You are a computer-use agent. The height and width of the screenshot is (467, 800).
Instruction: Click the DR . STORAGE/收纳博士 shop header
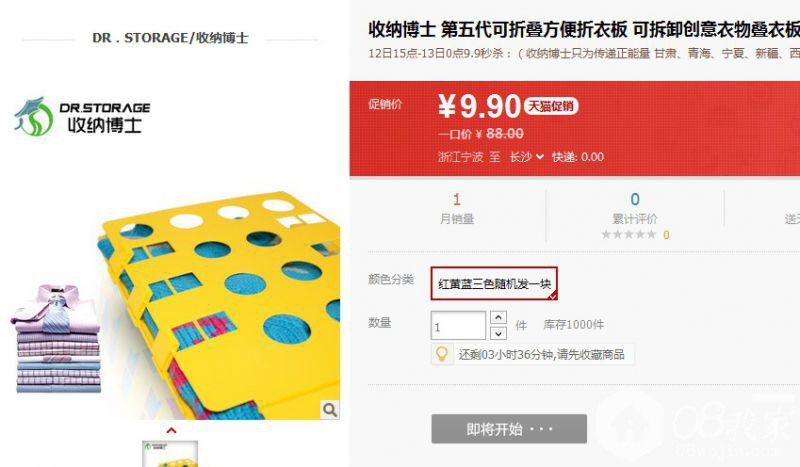pos(170,38)
